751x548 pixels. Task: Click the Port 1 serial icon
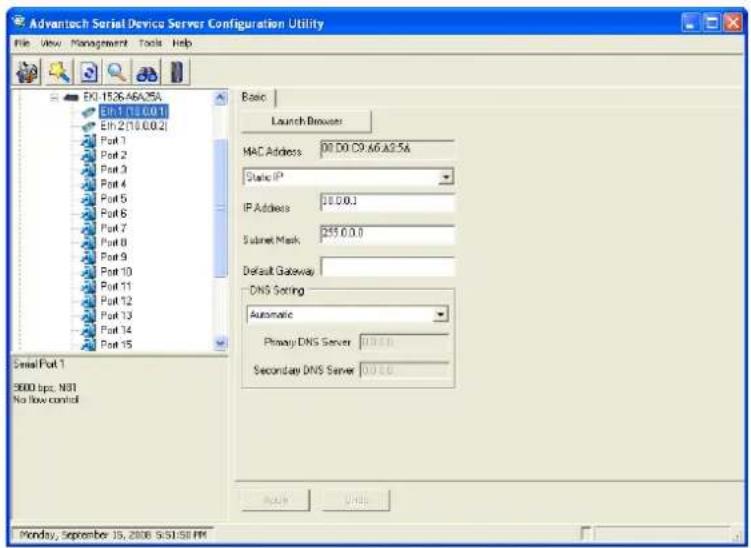89,141
